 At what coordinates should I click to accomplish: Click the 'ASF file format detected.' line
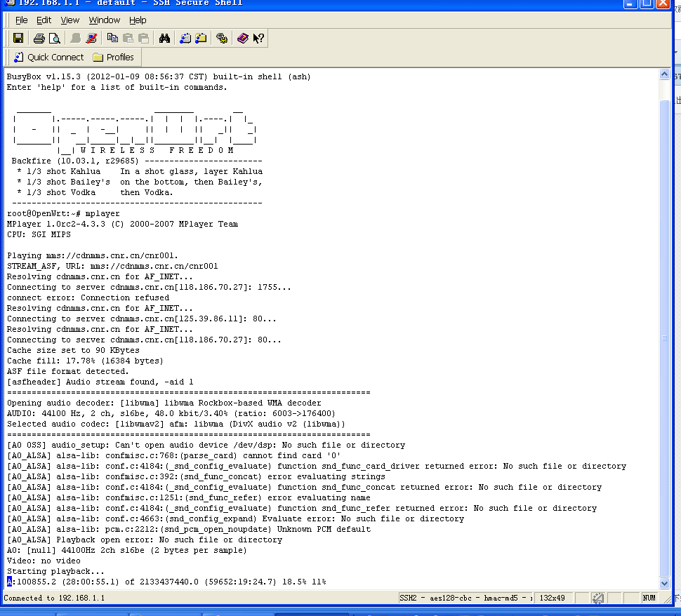click(68, 372)
